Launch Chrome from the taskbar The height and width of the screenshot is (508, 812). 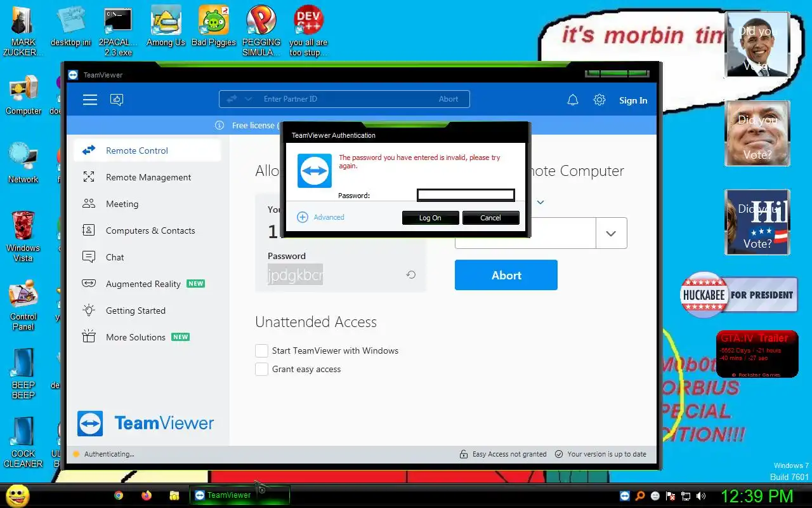[x=119, y=495]
